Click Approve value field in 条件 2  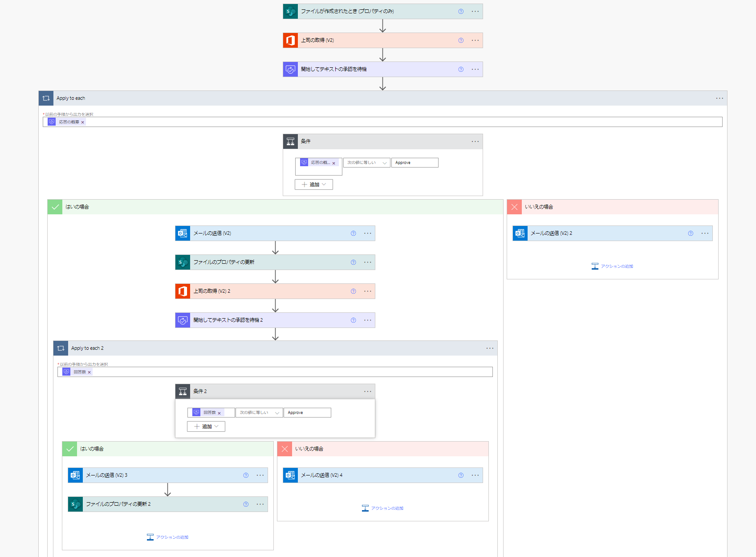point(307,413)
